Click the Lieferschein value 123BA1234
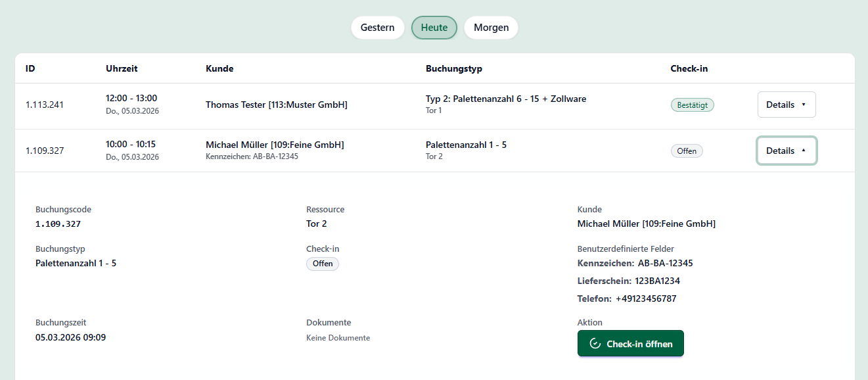The height and width of the screenshot is (380, 868). tap(657, 281)
